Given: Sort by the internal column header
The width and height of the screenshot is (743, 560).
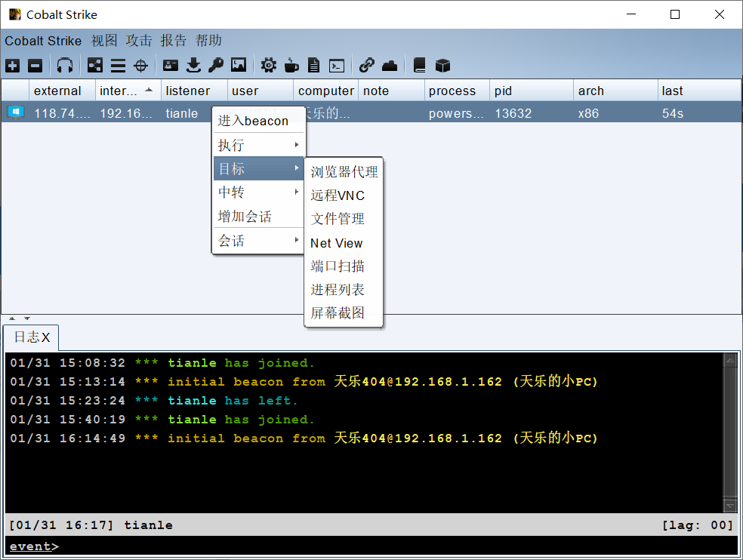Looking at the screenshot, I should 128,91.
